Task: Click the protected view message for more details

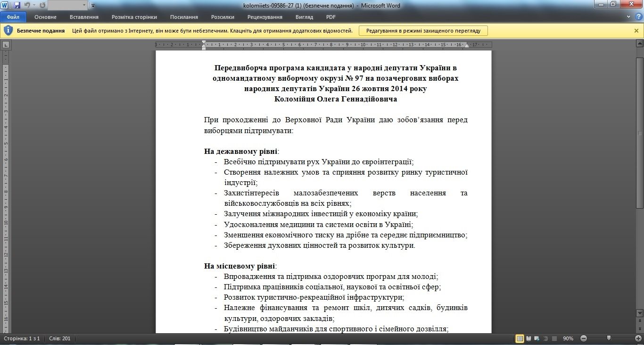Action: 212,31
